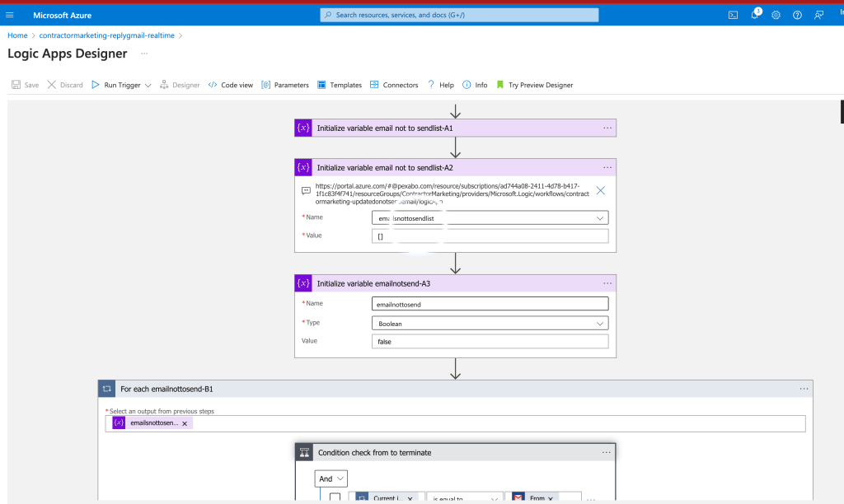
Task: Open Cloud Shell from the top bar
Action: [733, 15]
